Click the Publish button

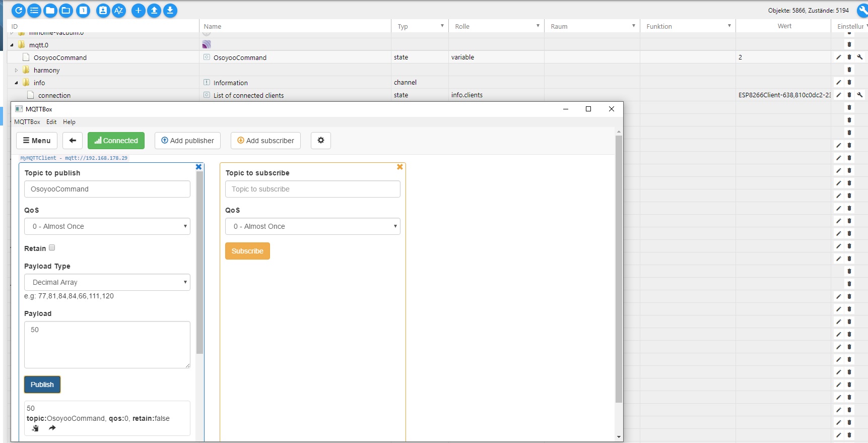click(x=42, y=385)
